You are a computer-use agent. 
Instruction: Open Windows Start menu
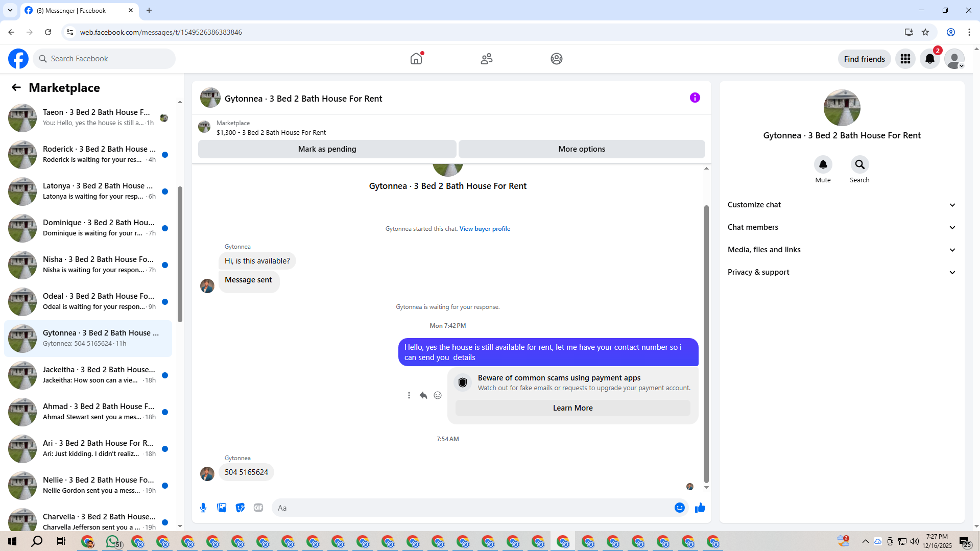tap(12, 541)
